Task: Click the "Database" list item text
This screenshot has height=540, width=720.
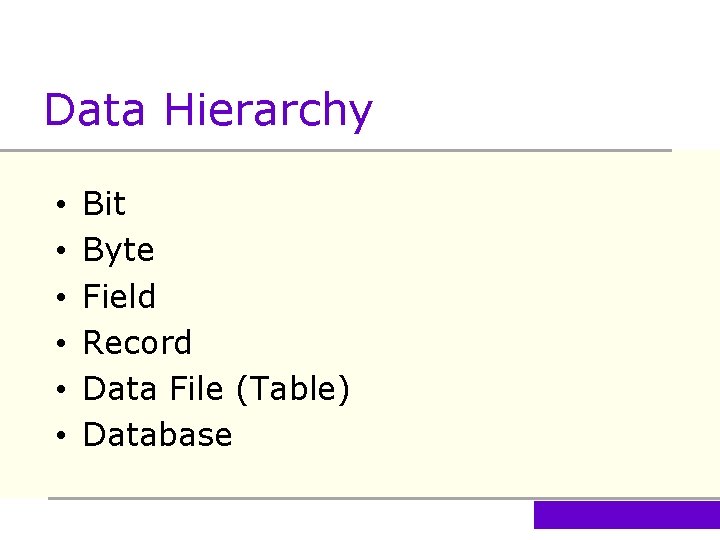Action: pyautogui.click(x=157, y=435)
